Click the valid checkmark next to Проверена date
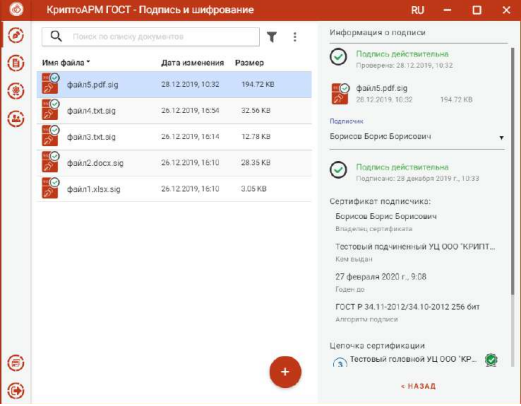 click(x=338, y=57)
